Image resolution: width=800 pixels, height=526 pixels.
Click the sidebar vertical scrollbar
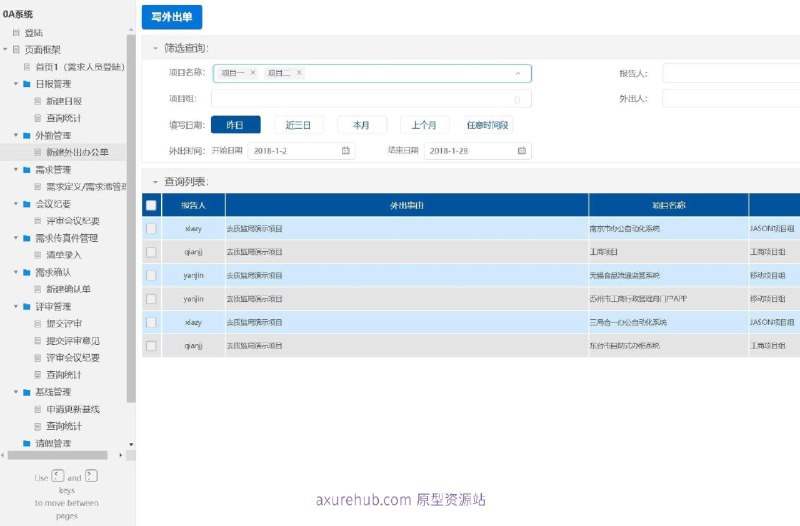[131, 218]
